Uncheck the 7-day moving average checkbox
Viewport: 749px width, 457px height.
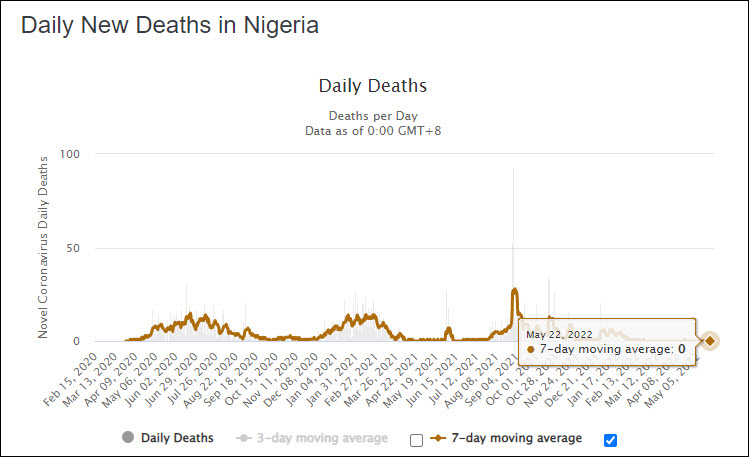(611, 439)
